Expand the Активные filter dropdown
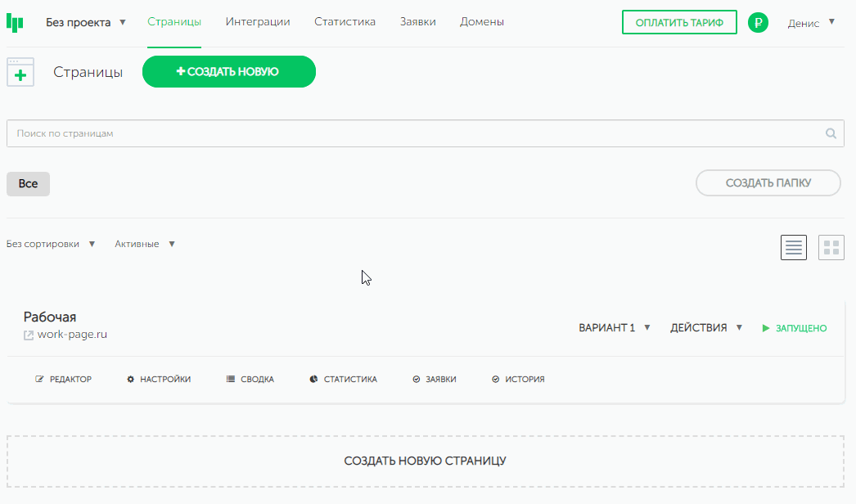856x504 pixels. pyautogui.click(x=145, y=244)
